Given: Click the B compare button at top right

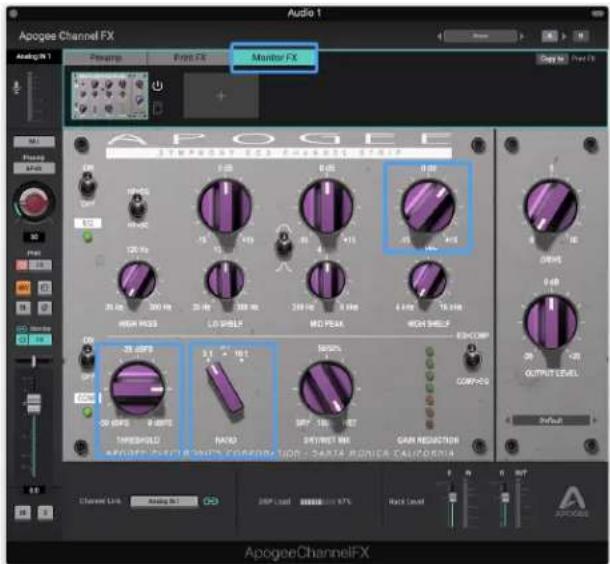Looking at the screenshot, I should [581, 36].
